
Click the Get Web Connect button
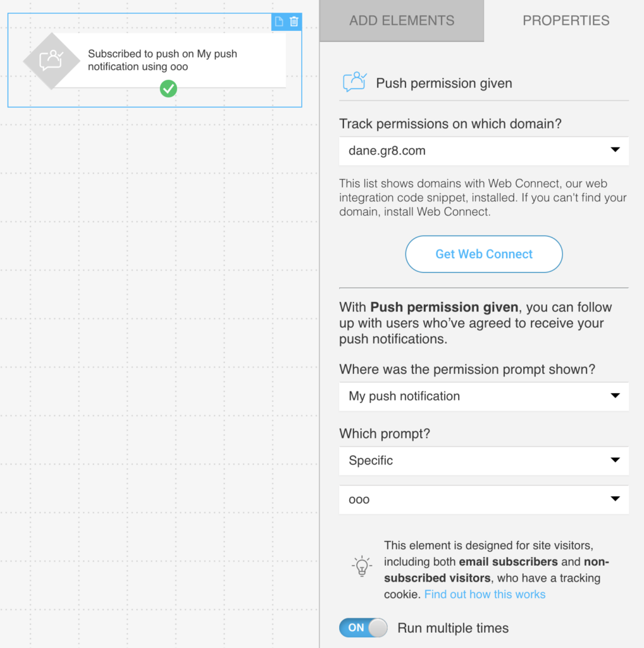pos(484,254)
